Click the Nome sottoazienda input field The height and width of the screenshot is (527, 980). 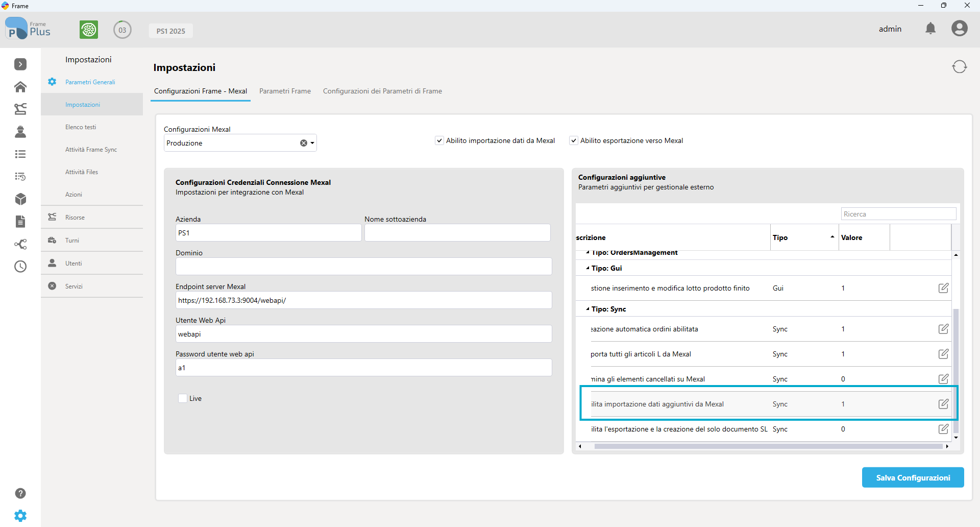457,233
